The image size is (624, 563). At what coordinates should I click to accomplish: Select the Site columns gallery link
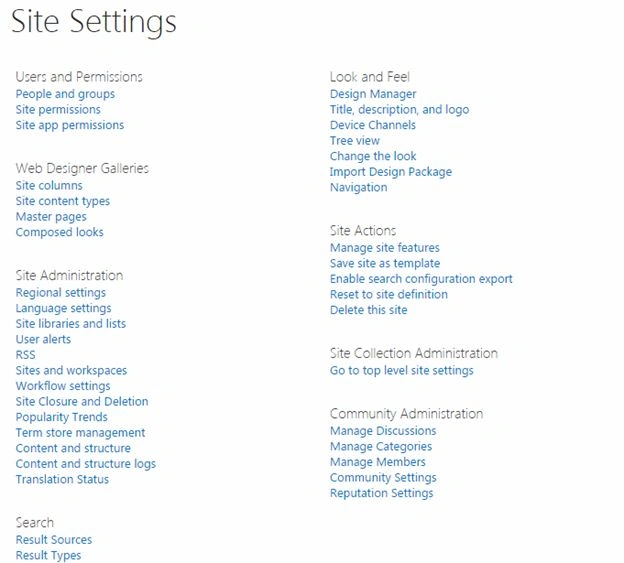[x=49, y=185]
